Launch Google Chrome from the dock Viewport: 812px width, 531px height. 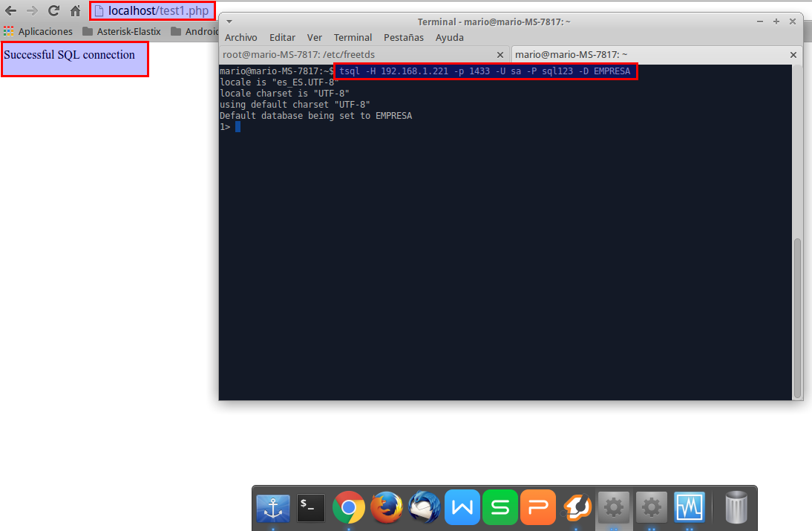pos(348,508)
